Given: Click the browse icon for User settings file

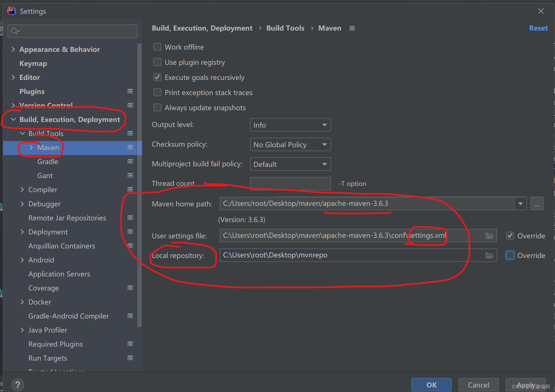Looking at the screenshot, I should (489, 236).
